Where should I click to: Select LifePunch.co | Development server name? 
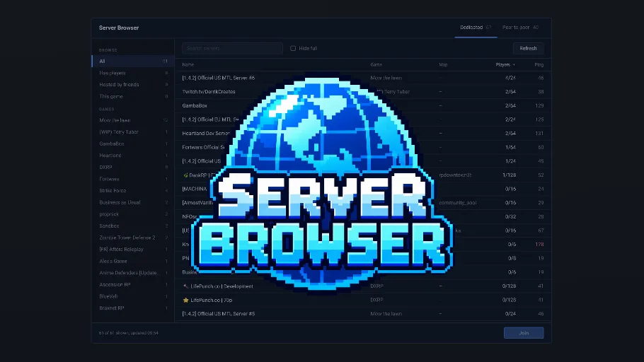(x=222, y=286)
